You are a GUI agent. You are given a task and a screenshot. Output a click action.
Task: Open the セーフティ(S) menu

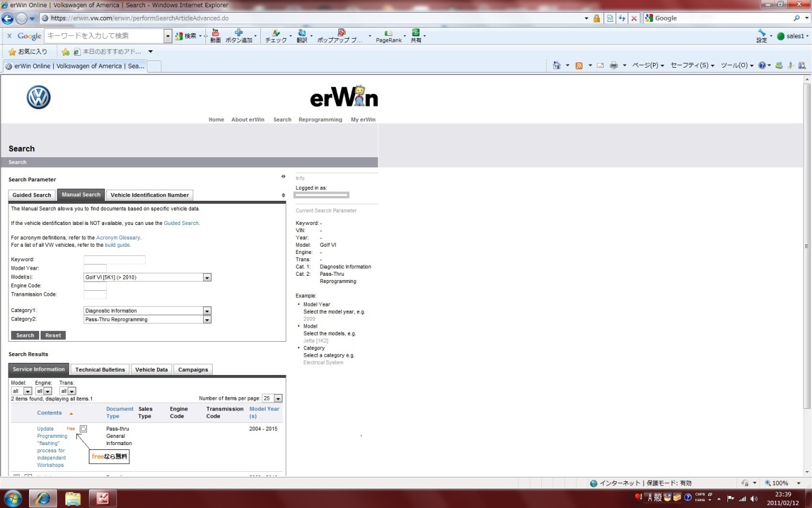(692, 65)
